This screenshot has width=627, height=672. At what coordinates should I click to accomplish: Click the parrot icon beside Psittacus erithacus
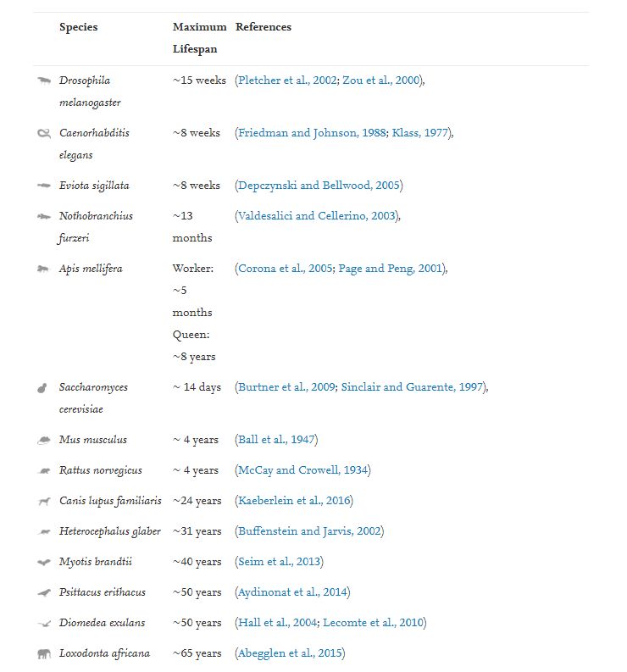43,592
